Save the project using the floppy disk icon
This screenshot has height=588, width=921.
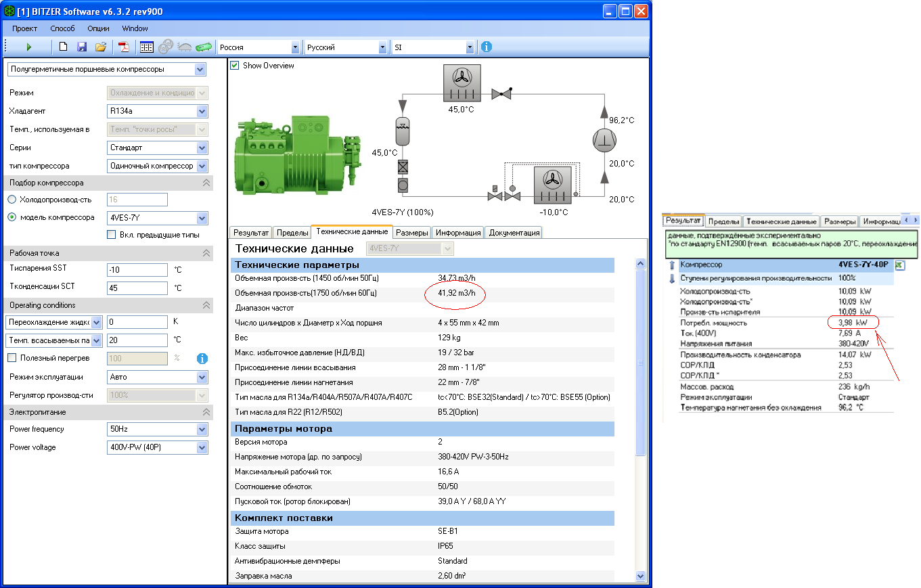[82, 47]
